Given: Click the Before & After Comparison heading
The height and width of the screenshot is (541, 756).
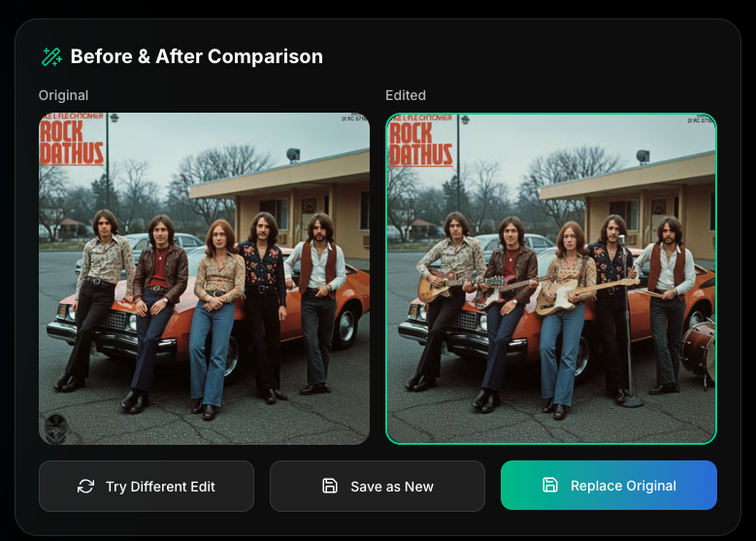Looking at the screenshot, I should (x=197, y=56).
